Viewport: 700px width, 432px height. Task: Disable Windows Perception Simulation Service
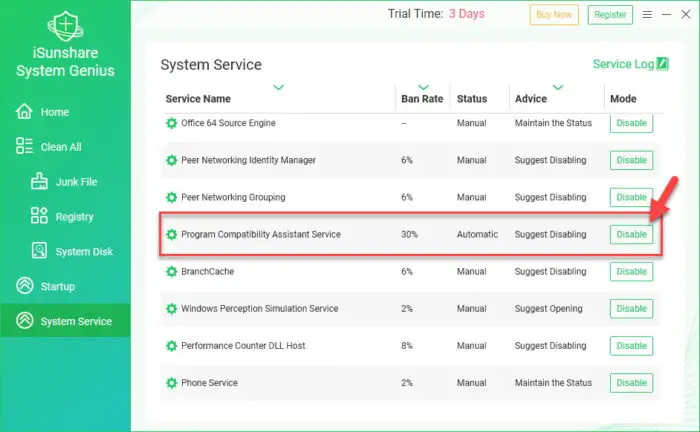pyautogui.click(x=631, y=309)
